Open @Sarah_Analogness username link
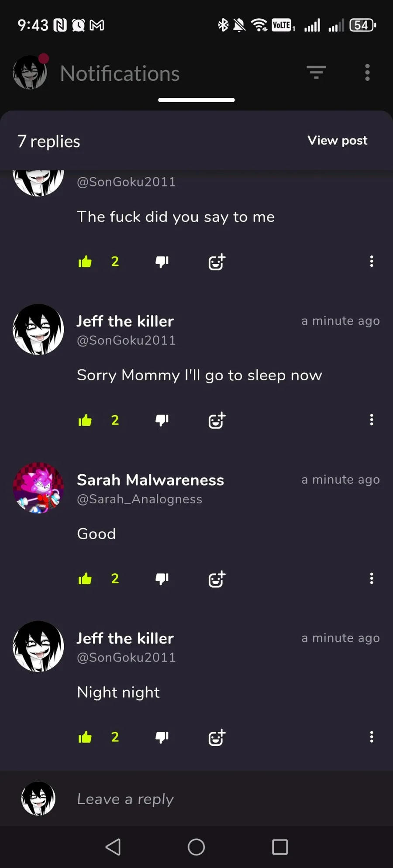This screenshot has height=868, width=393. [140, 499]
